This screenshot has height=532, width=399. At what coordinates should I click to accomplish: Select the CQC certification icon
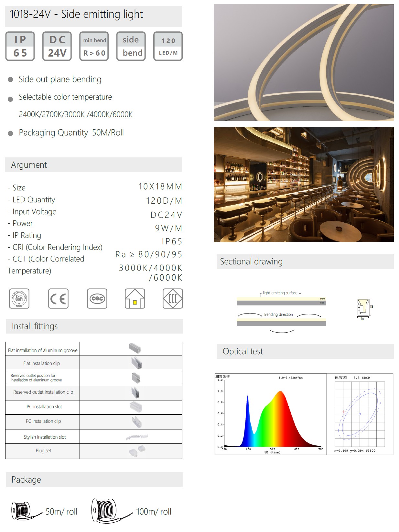tap(97, 298)
